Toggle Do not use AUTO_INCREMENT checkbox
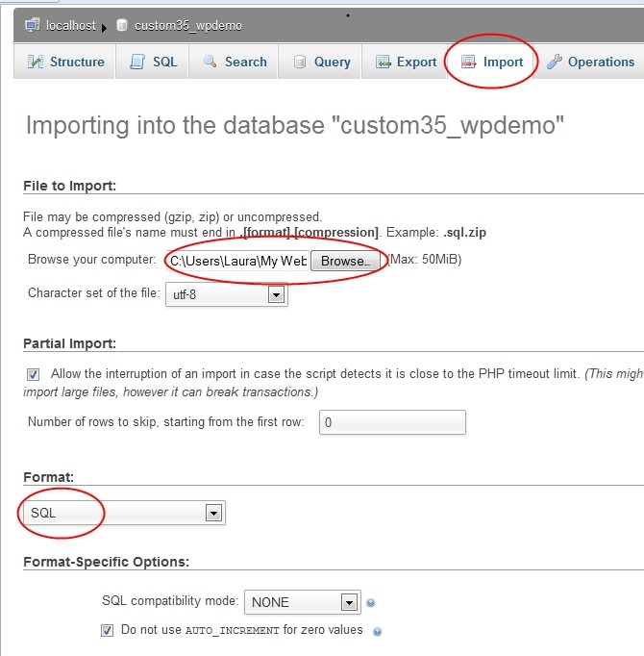This screenshot has width=644, height=656. point(107,630)
